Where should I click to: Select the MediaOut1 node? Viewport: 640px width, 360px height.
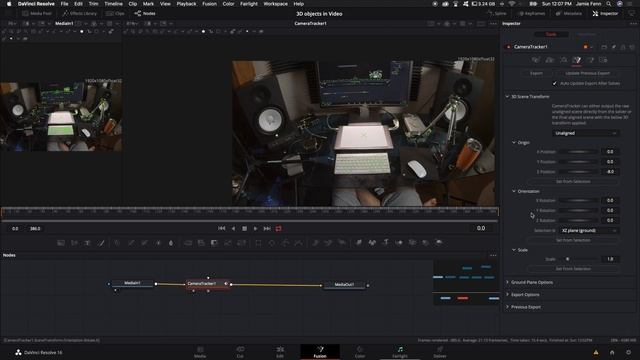(x=344, y=284)
